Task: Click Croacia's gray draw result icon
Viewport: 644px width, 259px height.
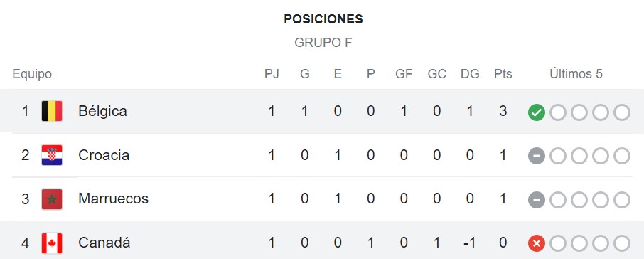Action: tap(537, 156)
